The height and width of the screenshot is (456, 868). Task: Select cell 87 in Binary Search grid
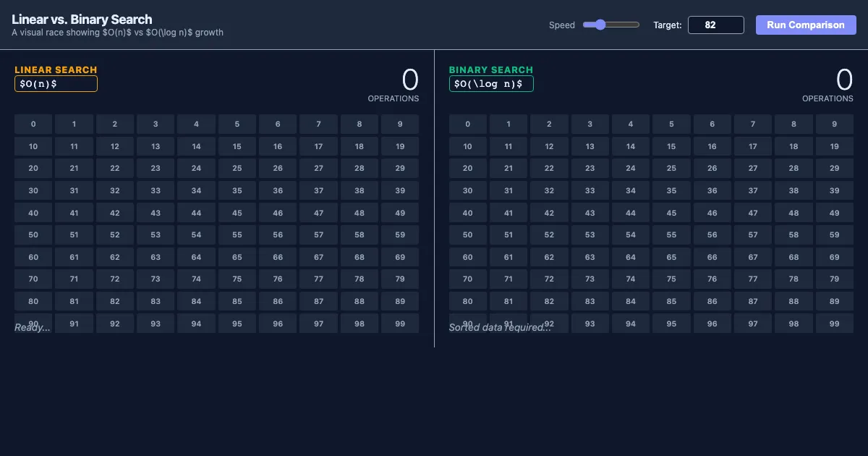pos(753,301)
